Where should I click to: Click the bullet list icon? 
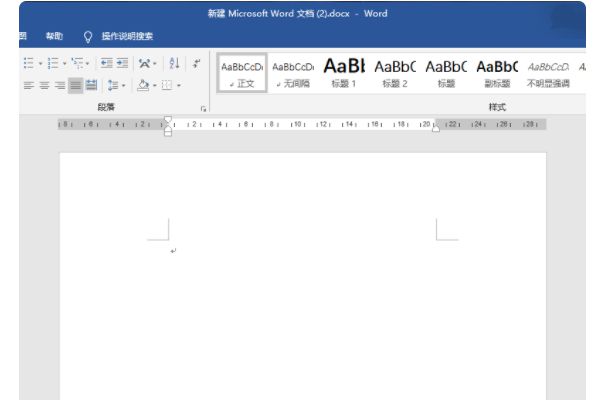pyautogui.click(x=26, y=63)
